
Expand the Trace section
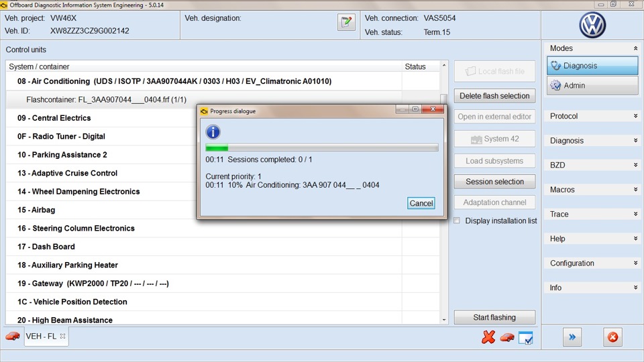coord(635,215)
